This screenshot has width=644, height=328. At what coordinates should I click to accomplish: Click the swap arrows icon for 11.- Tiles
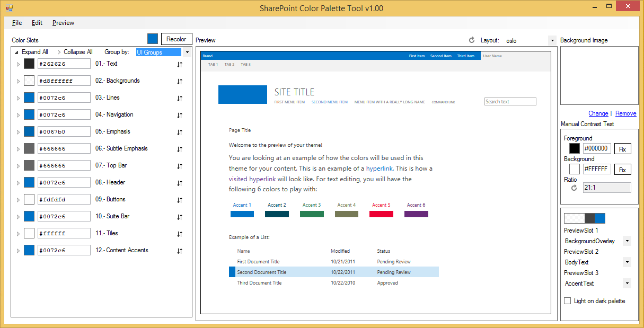pyautogui.click(x=180, y=234)
